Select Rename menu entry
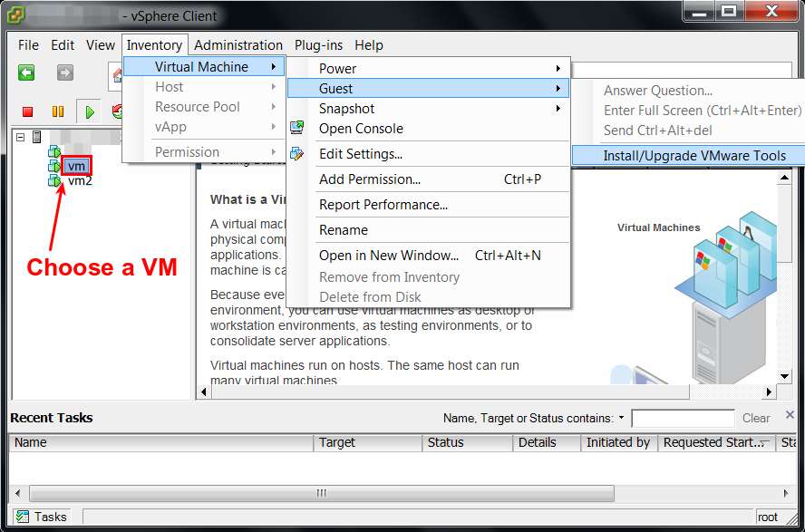Image resolution: width=805 pixels, height=532 pixels. click(x=428, y=230)
